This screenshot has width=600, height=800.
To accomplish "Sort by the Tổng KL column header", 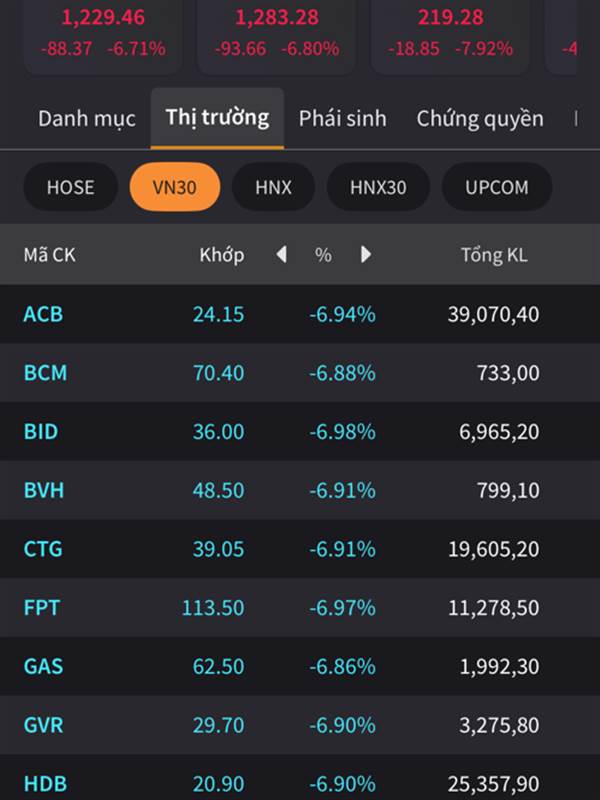I will click(x=494, y=255).
